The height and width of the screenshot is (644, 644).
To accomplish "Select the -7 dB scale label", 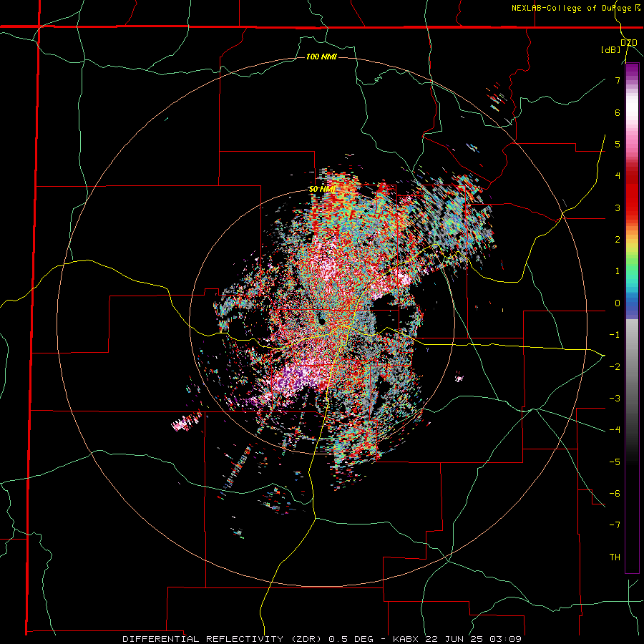I will pyautogui.click(x=615, y=525).
